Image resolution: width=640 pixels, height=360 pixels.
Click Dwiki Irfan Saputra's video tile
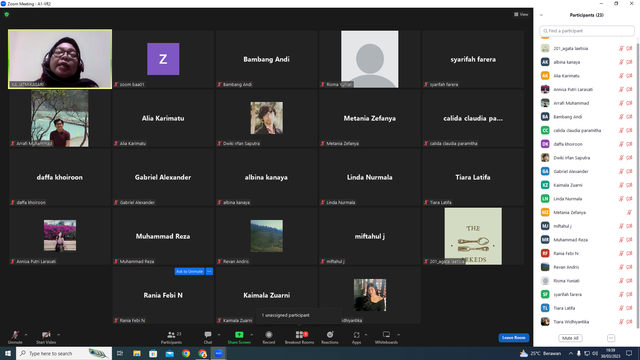click(266, 118)
